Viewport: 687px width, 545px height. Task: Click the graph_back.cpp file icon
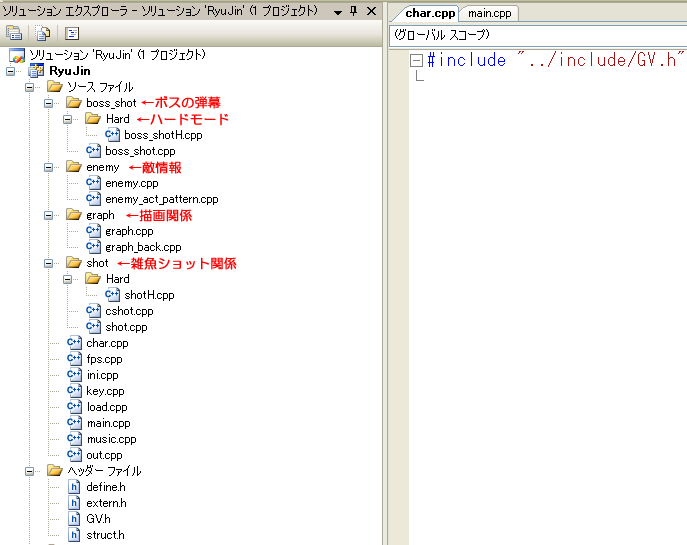(x=93, y=247)
